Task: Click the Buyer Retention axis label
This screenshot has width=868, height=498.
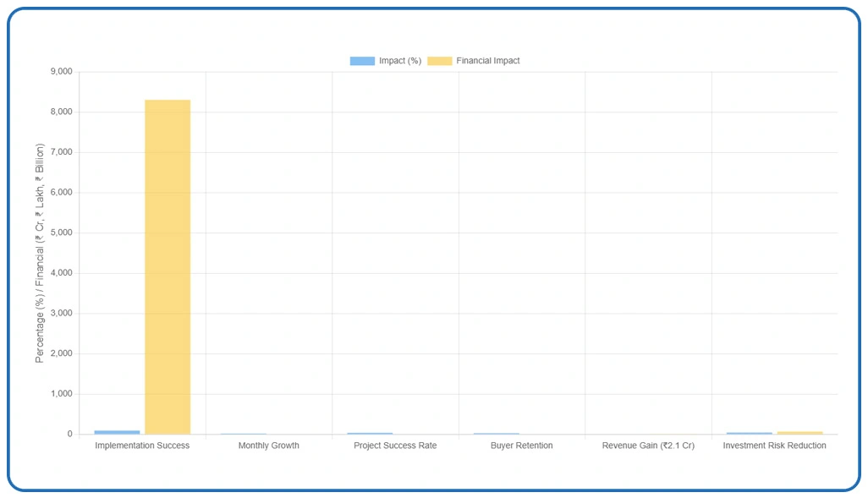Action: point(521,446)
